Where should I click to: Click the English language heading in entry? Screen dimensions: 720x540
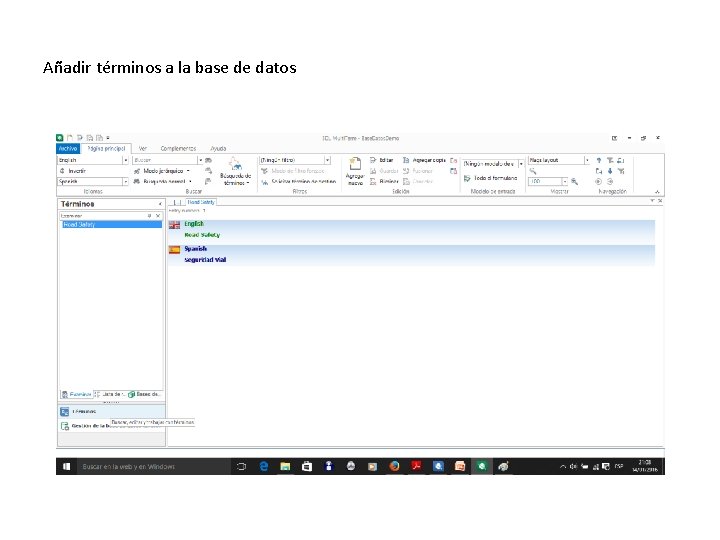click(x=194, y=224)
